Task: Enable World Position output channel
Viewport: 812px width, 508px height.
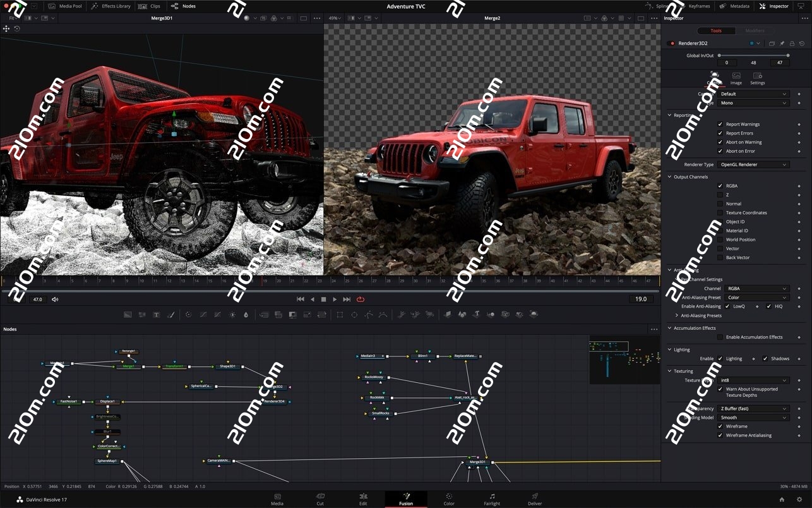Action: [x=720, y=239]
